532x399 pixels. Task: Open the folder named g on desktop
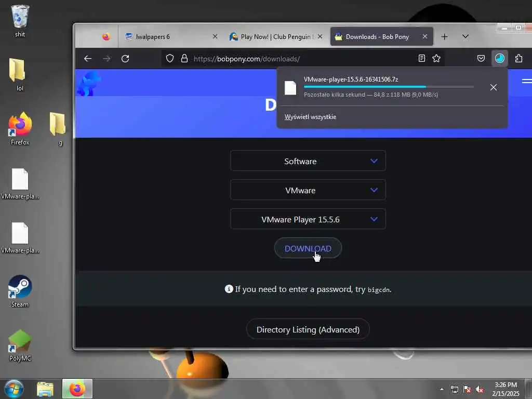point(58,129)
